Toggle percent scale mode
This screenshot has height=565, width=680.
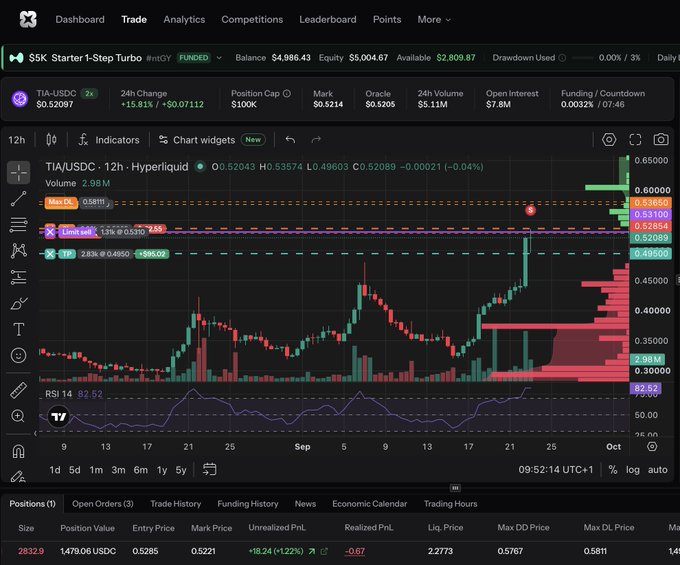pyautogui.click(x=612, y=470)
